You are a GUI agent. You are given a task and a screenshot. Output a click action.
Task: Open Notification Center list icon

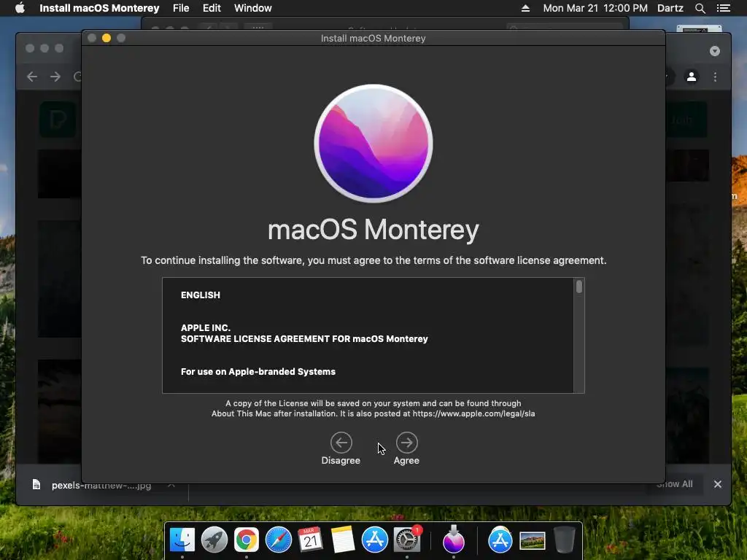pos(723,8)
